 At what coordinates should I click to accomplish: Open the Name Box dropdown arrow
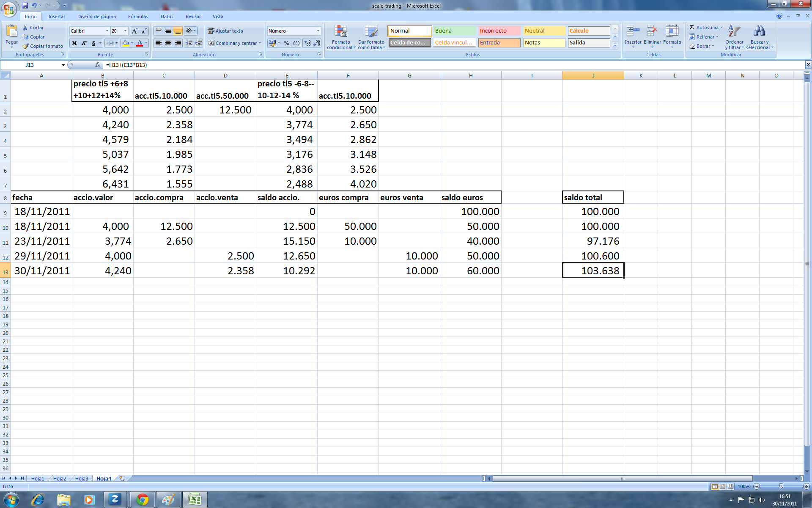tap(63, 65)
